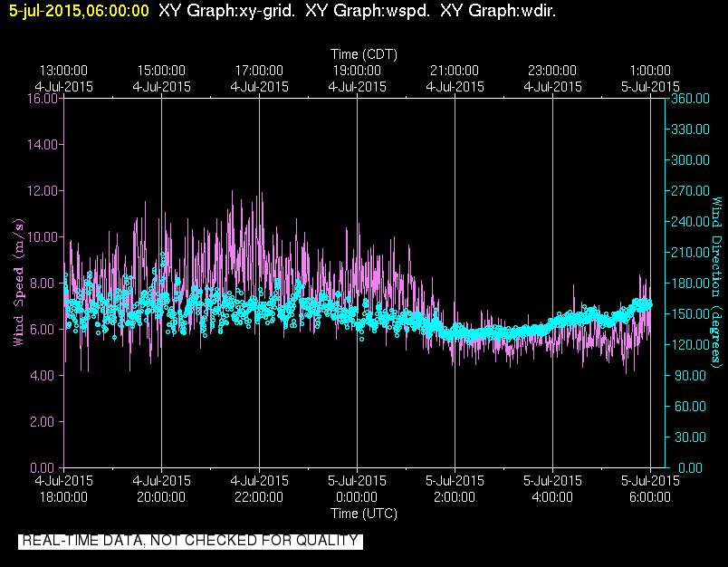The height and width of the screenshot is (567, 728).
Task: Click the 18:00:00 UTC bottom tick label
Action: (x=63, y=497)
